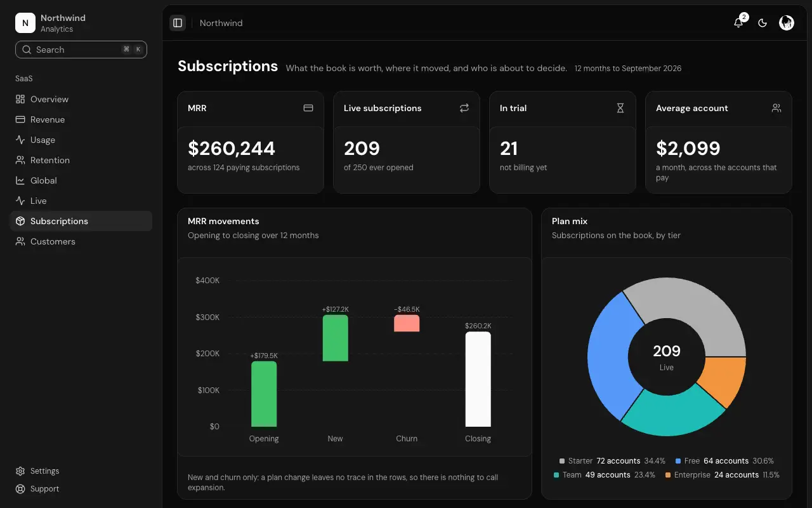Switch to dark mode moon icon
Screen dimensions: 812x508
click(x=763, y=23)
